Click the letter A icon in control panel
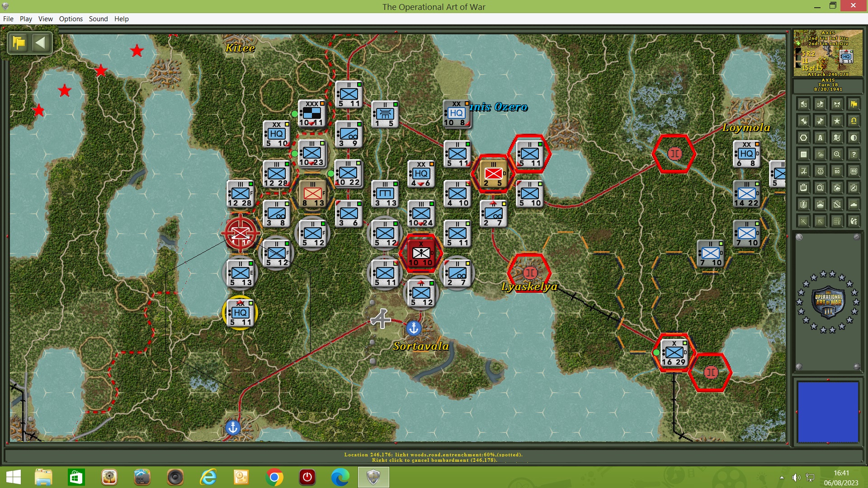The height and width of the screenshot is (488, 868). (x=820, y=138)
